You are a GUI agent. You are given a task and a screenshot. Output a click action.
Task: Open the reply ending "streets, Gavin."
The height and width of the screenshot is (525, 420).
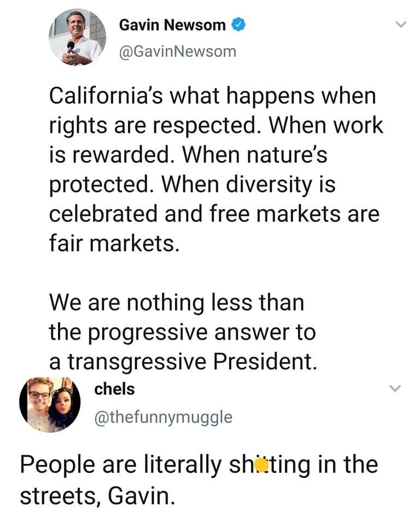199,480
